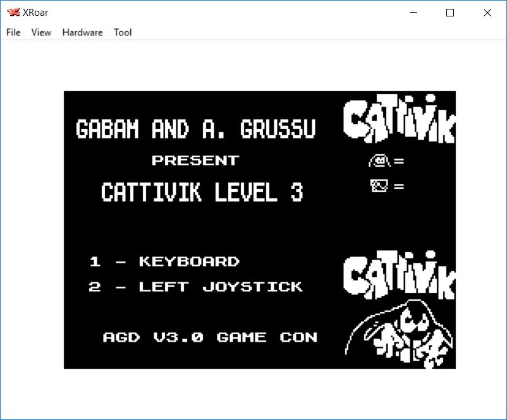
Task: Click the GABAM AND A. GRUSSU credit
Action: (x=195, y=129)
